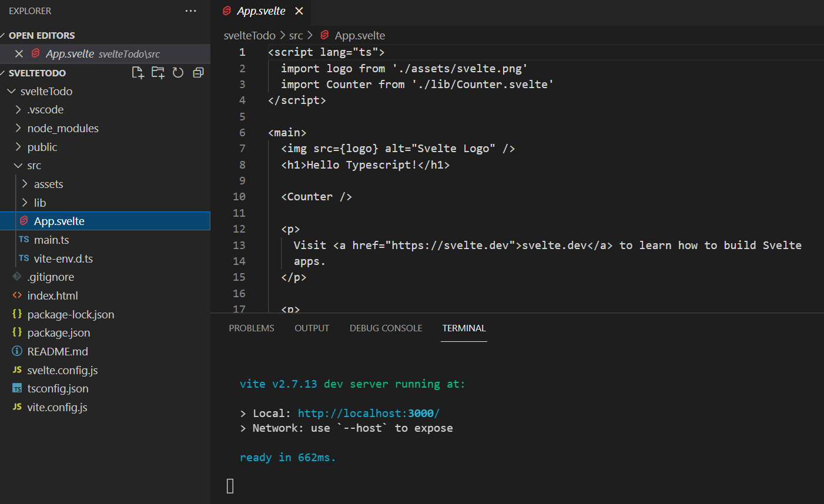Collapse the src folder
This screenshot has width=824, height=504.
[18, 166]
